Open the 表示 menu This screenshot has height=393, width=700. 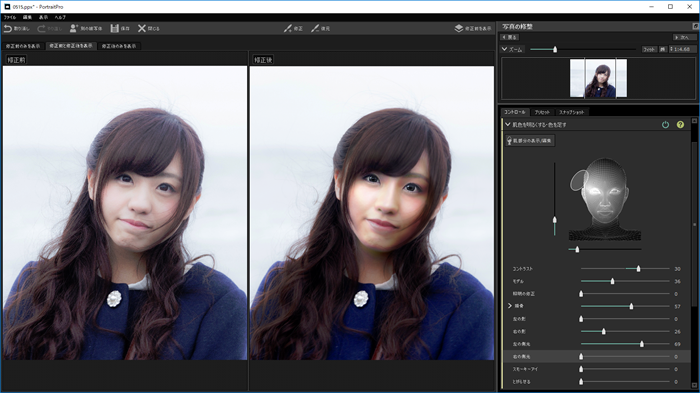pyautogui.click(x=43, y=17)
